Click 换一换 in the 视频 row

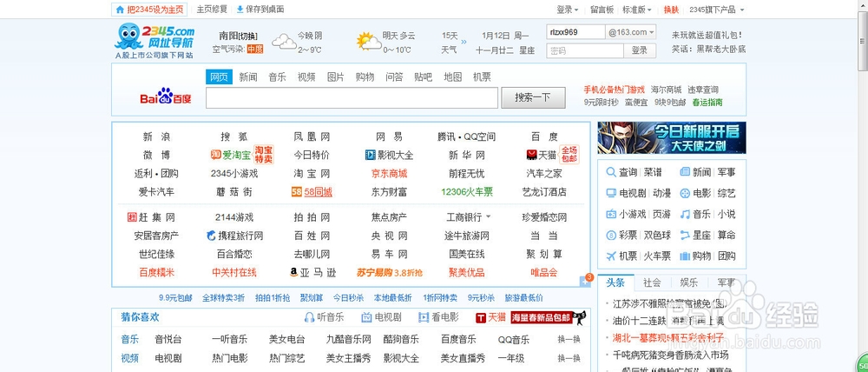[x=569, y=357]
